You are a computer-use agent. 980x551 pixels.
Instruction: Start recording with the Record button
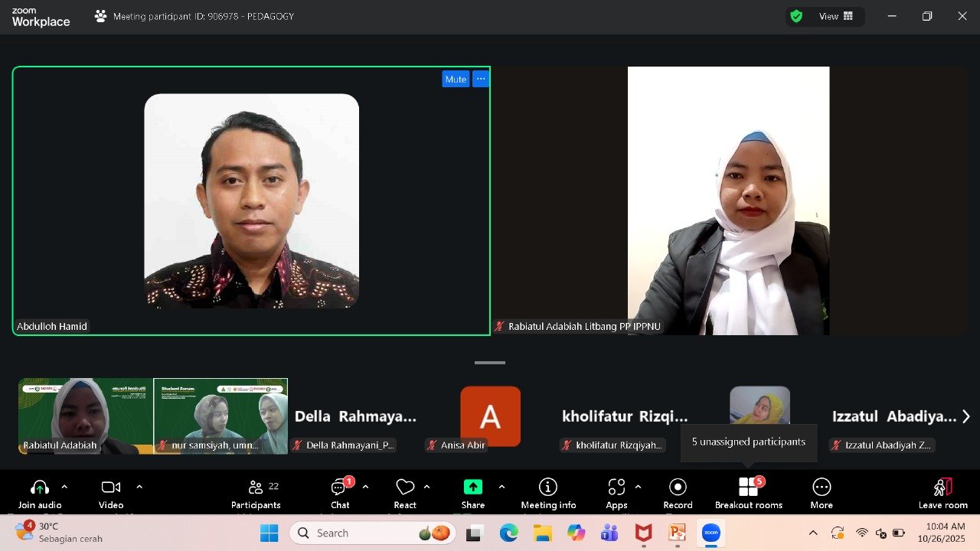click(x=678, y=493)
